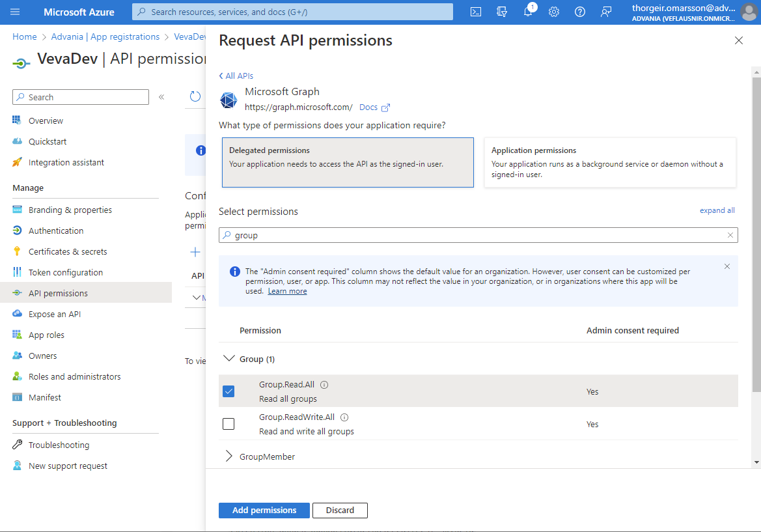Open Advania | App registrations breadcrumb
761x532 pixels.
(x=105, y=37)
